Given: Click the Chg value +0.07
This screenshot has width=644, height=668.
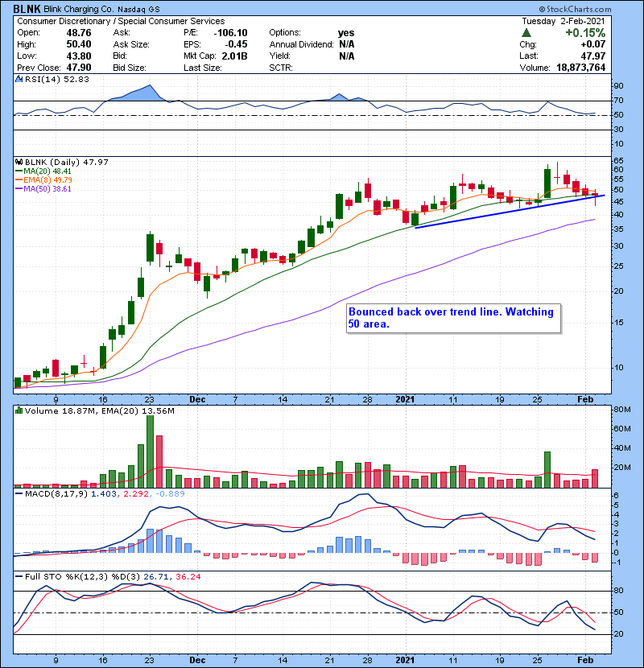Looking at the screenshot, I should click(592, 44).
